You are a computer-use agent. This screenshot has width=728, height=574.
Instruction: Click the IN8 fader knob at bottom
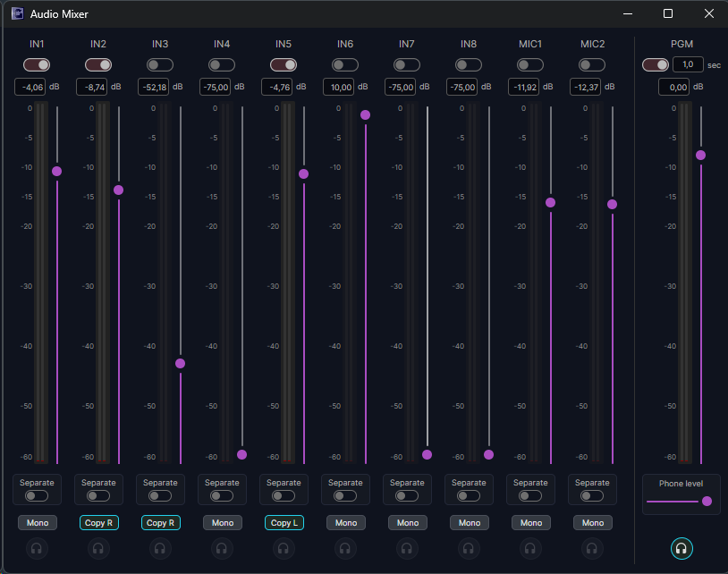click(x=489, y=455)
